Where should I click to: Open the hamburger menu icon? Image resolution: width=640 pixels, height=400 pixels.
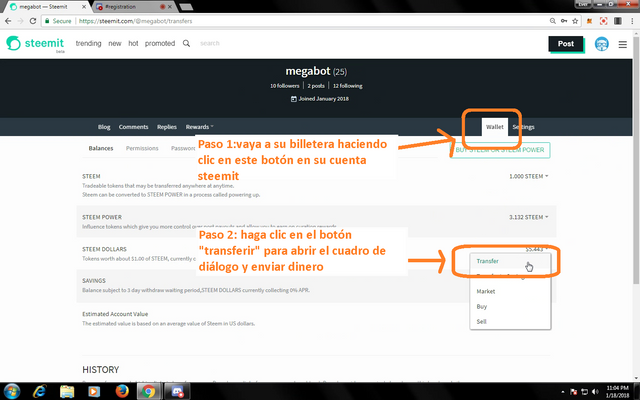pos(622,44)
